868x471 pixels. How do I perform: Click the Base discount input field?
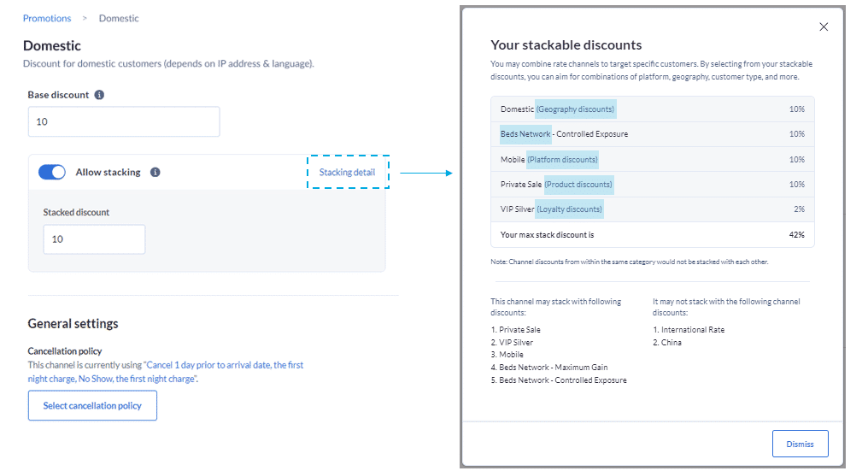pos(124,122)
